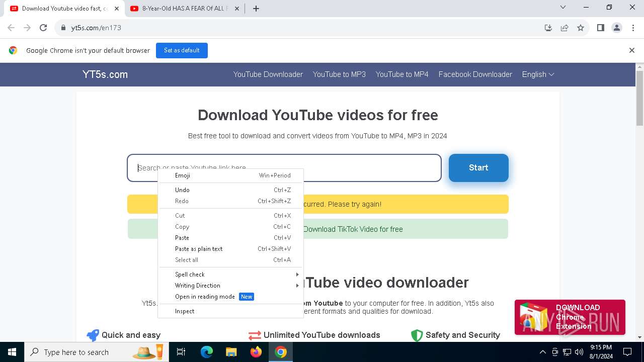Image resolution: width=644 pixels, height=362 pixels.
Task: Click the volume speaker tray icon
Action: coord(579,352)
